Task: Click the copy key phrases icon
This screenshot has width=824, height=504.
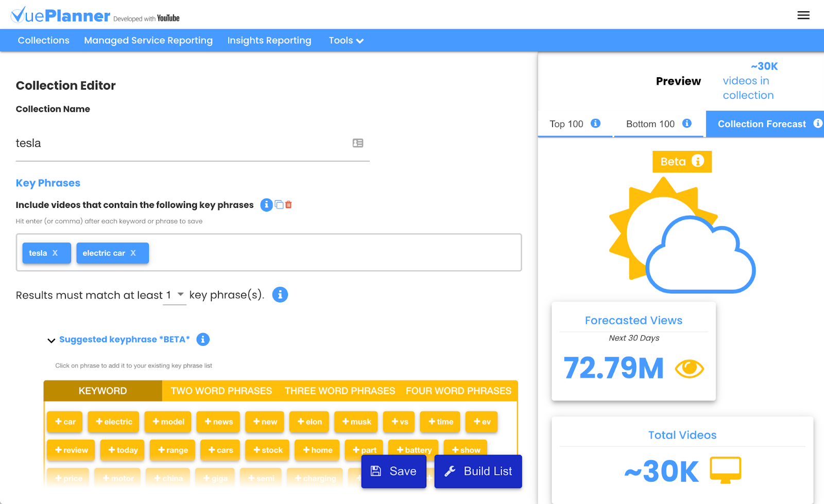Action: pyautogui.click(x=279, y=204)
